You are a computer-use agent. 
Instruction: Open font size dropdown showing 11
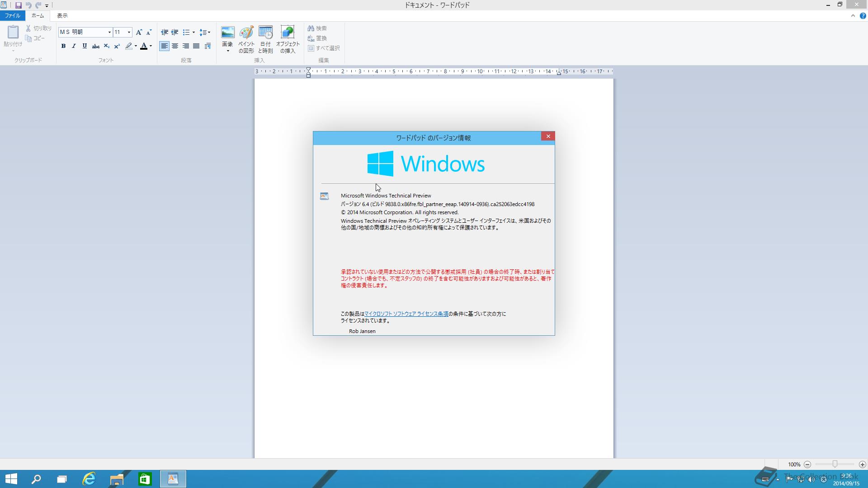[x=129, y=32]
